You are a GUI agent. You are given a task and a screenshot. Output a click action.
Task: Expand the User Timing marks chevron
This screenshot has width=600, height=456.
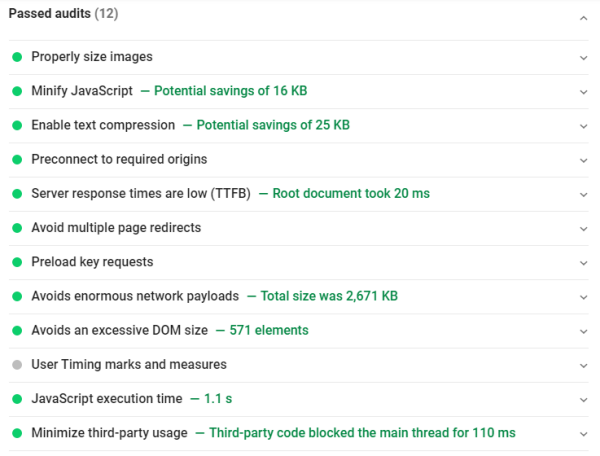tap(583, 366)
